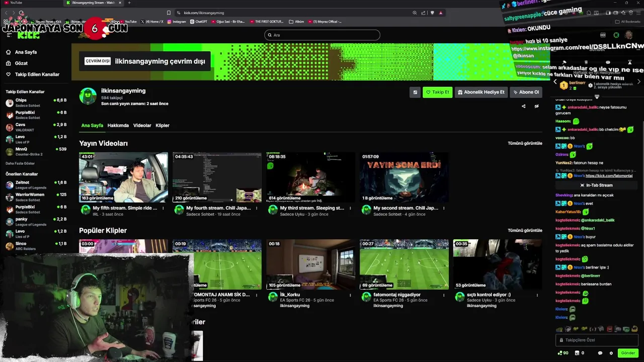Click the browser reload icon

[21, 13]
